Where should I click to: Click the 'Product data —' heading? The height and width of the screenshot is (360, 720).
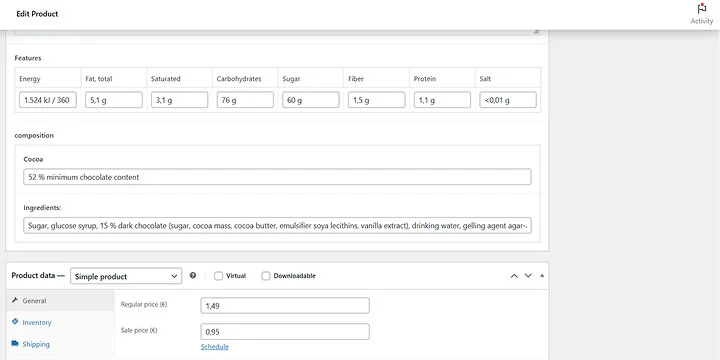pos(38,275)
